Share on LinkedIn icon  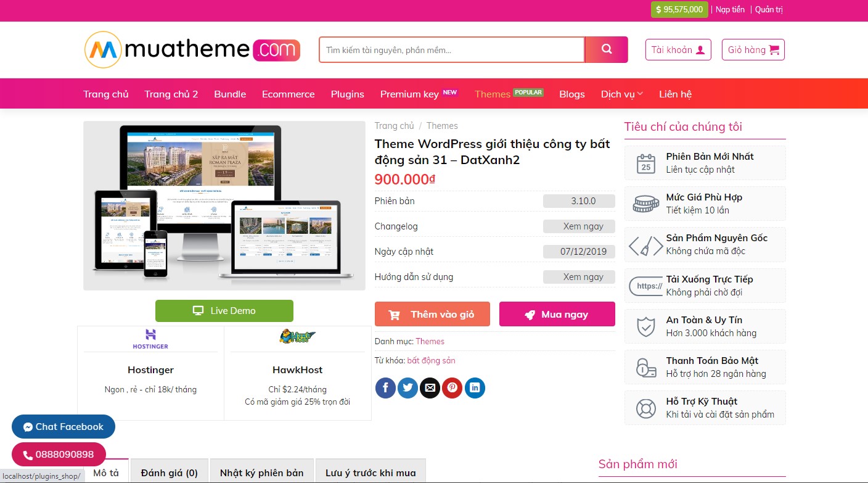pos(475,388)
